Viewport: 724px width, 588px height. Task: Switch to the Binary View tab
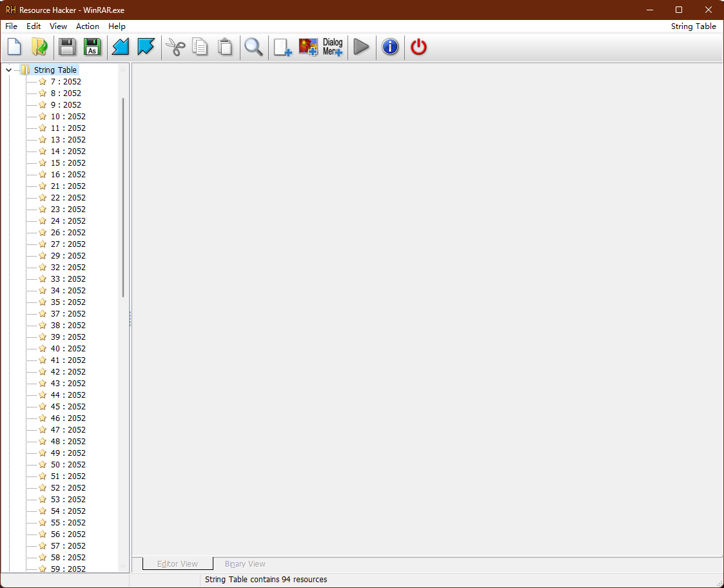[x=245, y=564]
